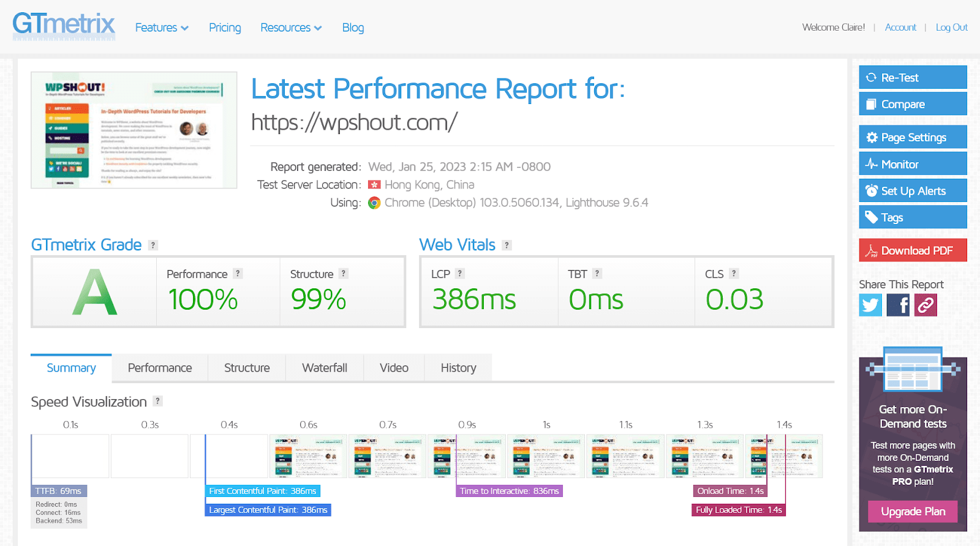Open the Tags button

click(x=913, y=217)
